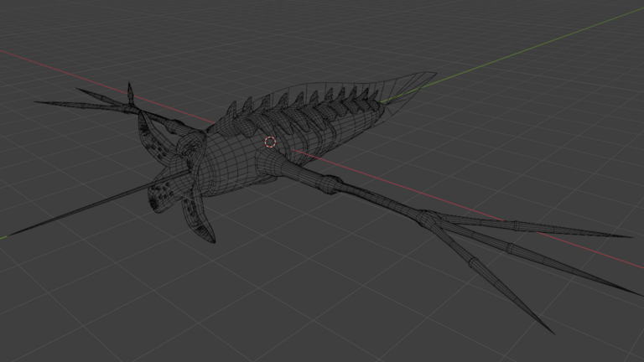Screen dimensions: 644x362
Task: Click the 3D cursor on the creature's body
Action: (270, 142)
